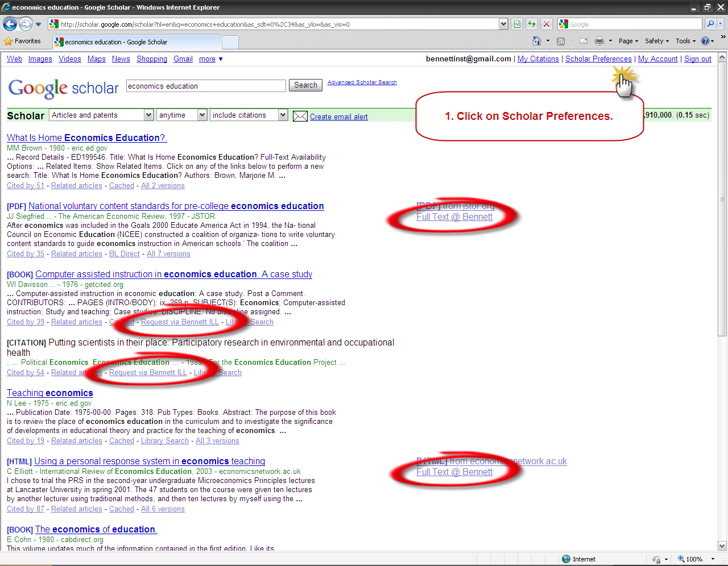Screen dimensions: 728x566
Task: Open the My Account link
Action: (x=657, y=59)
